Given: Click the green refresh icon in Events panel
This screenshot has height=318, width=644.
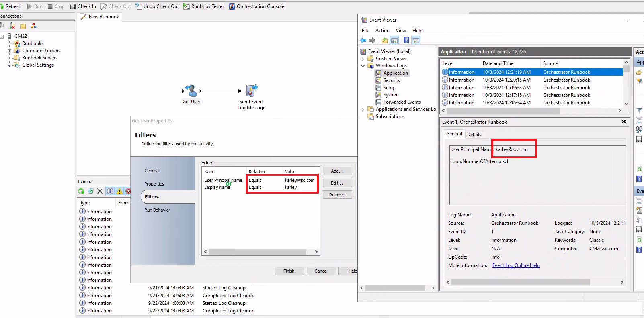Looking at the screenshot, I should (81, 191).
